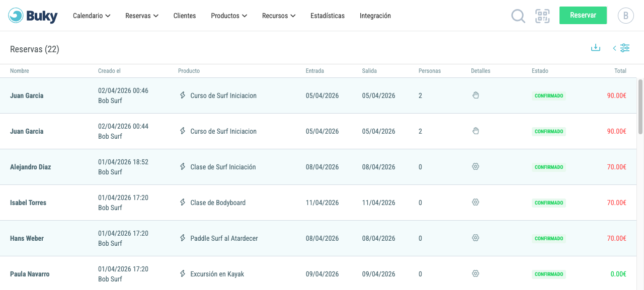Click the green 0.00€ total for Paula Navarro

pos(618,274)
